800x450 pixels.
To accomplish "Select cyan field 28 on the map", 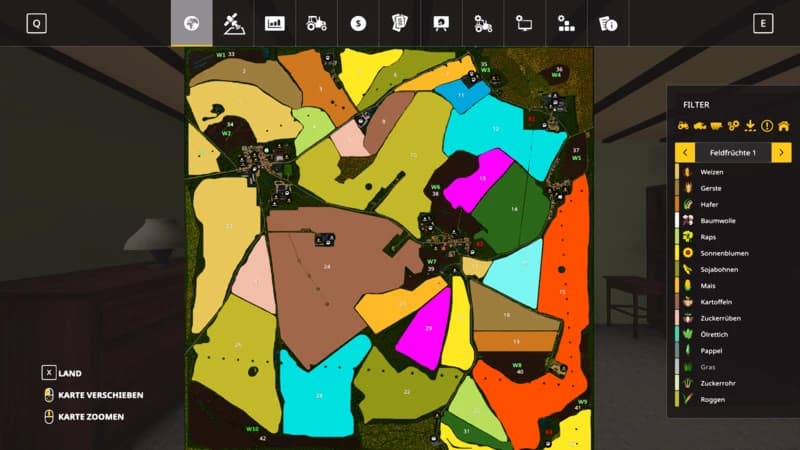I will click(319, 396).
